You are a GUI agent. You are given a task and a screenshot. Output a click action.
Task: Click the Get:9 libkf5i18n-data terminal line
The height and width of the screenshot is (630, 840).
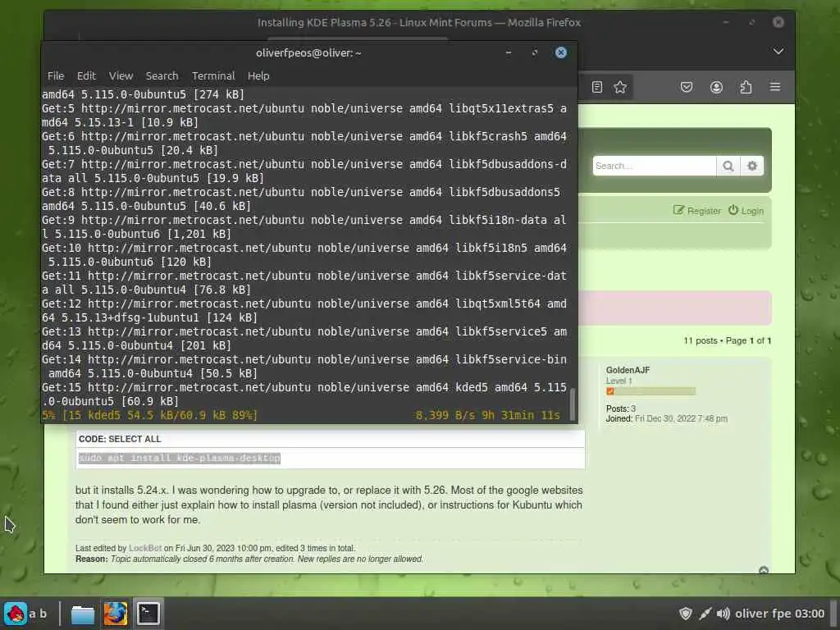click(304, 227)
